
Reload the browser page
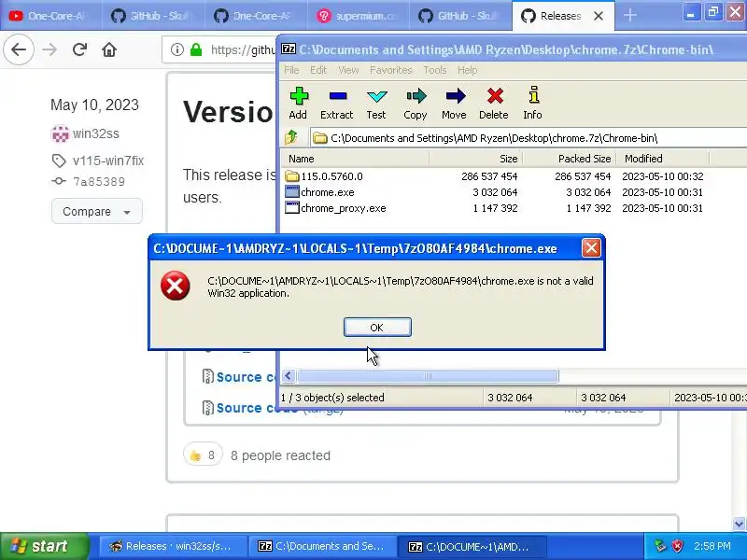point(79,49)
